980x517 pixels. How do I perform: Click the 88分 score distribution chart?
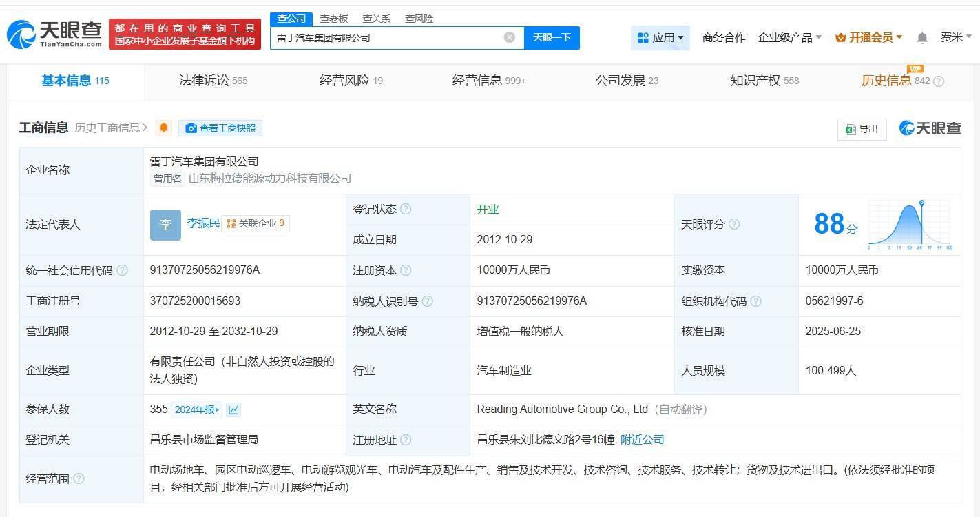point(910,224)
